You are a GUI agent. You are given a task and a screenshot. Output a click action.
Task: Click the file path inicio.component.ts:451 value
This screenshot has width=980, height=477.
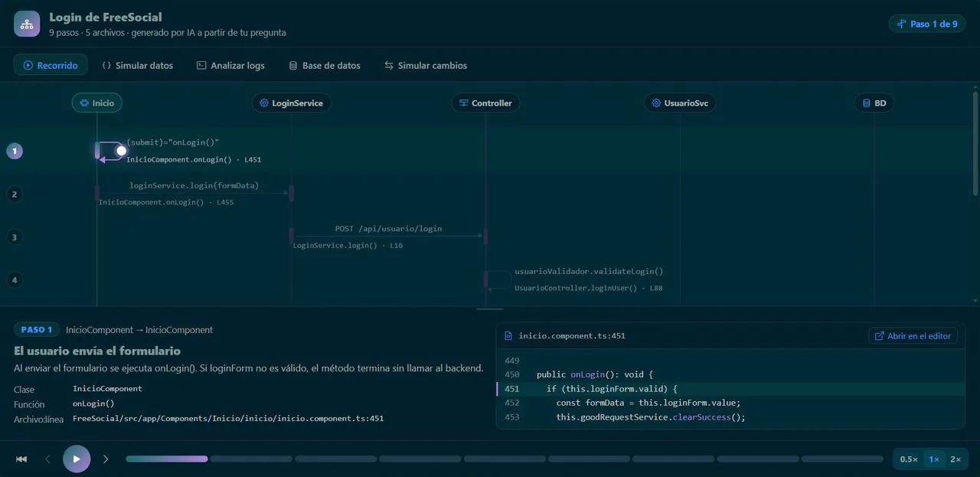pyautogui.click(x=228, y=419)
